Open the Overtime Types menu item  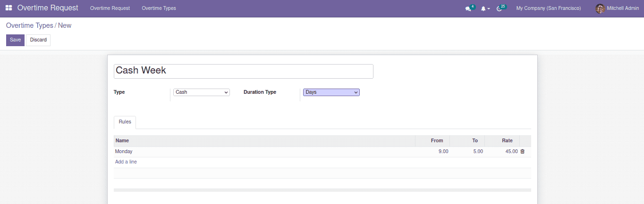click(159, 8)
